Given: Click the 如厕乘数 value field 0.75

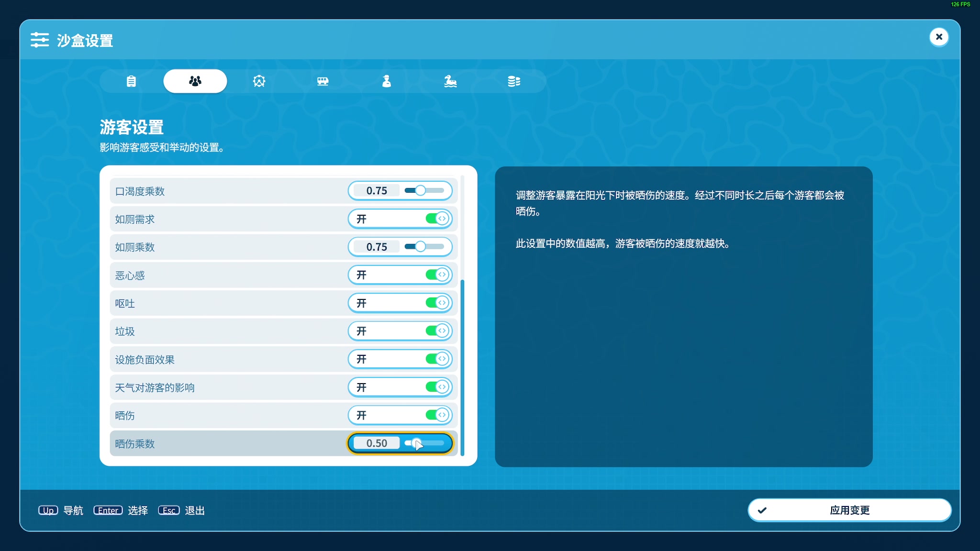Looking at the screenshot, I should (377, 247).
